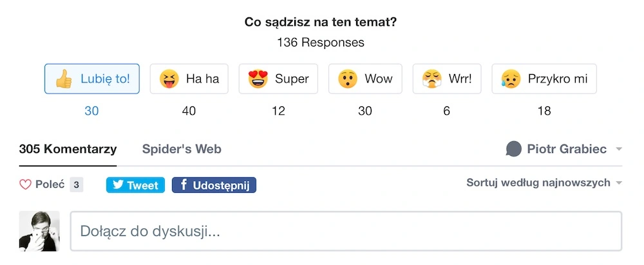Focus the Dołącz do dyskusji comment field
Screen dimensions: 644x265
[x=346, y=231]
